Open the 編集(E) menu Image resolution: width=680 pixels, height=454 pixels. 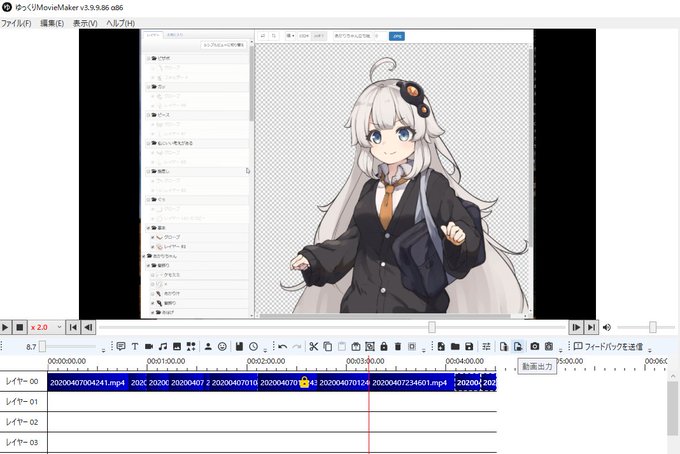click(52, 23)
